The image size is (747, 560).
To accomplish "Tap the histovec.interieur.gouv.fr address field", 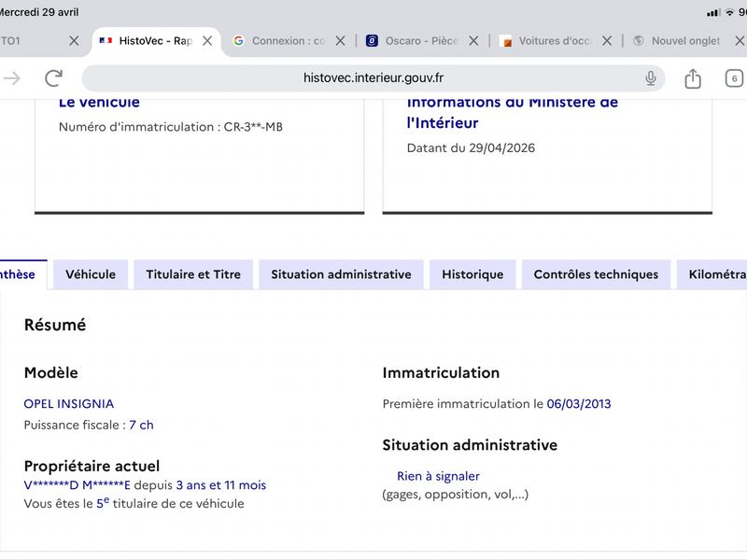I will click(x=373, y=78).
